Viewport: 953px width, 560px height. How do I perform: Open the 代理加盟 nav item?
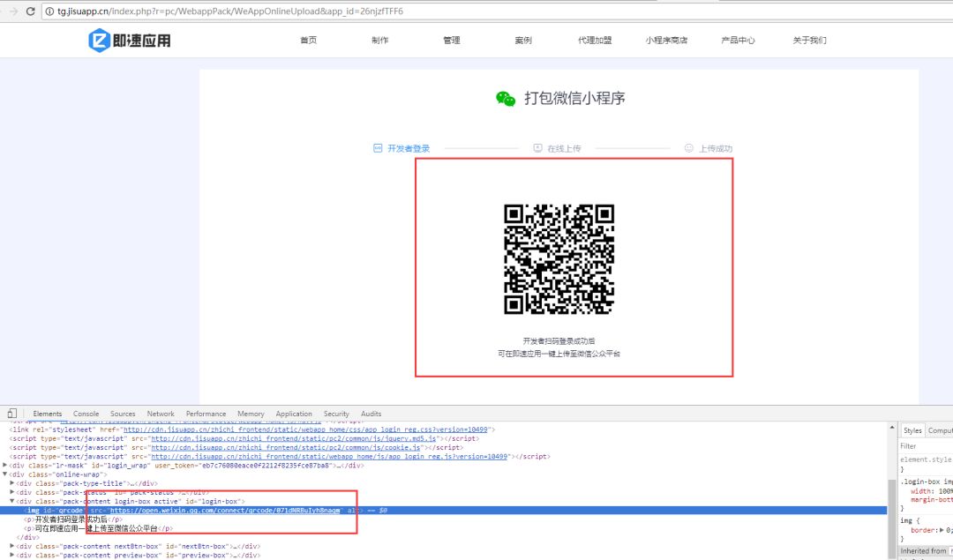[595, 40]
